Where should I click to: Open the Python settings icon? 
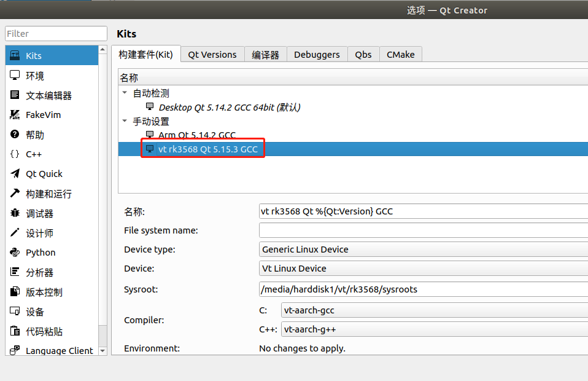(15, 253)
